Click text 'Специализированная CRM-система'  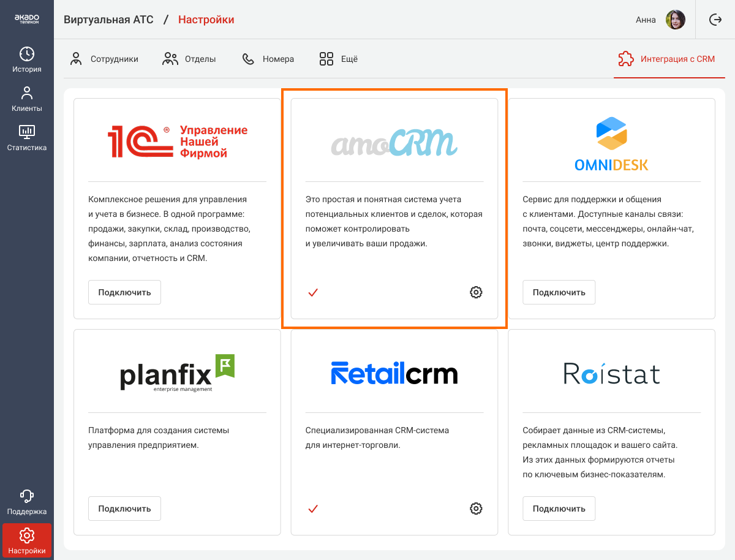[x=377, y=430]
